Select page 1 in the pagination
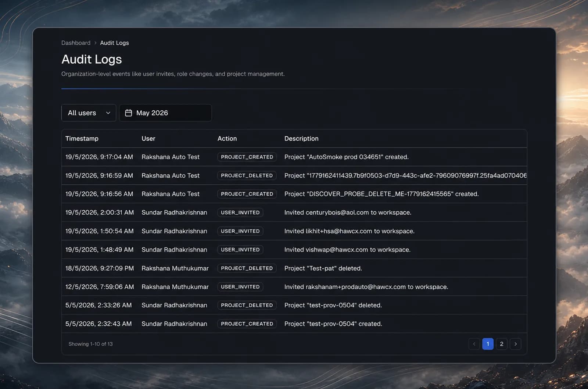This screenshot has height=389, width=588. 488,344
